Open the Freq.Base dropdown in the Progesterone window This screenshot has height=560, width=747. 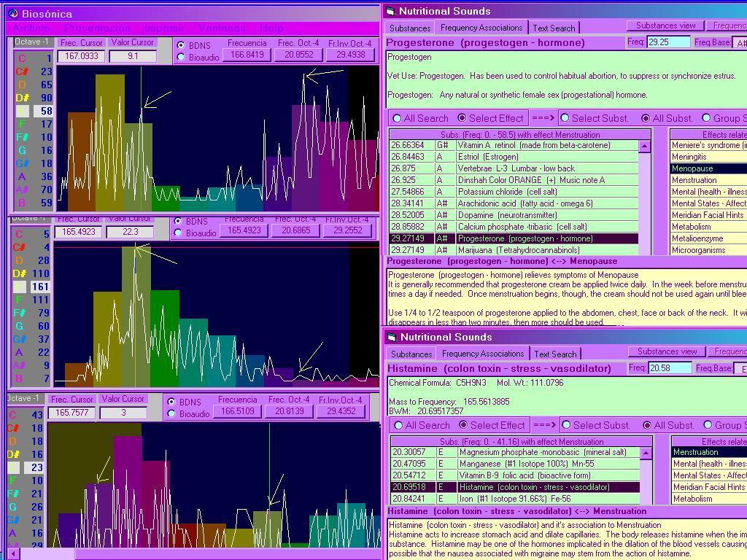[740, 43]
